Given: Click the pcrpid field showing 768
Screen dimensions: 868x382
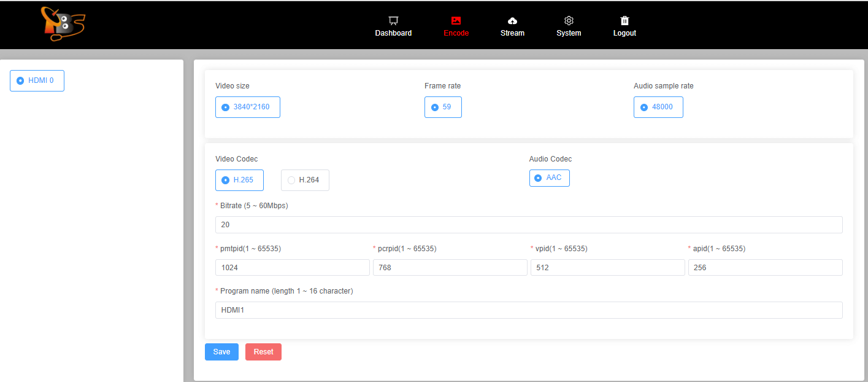Looking at the screenshot, I should pyautogui.click(x=450, y=268).
